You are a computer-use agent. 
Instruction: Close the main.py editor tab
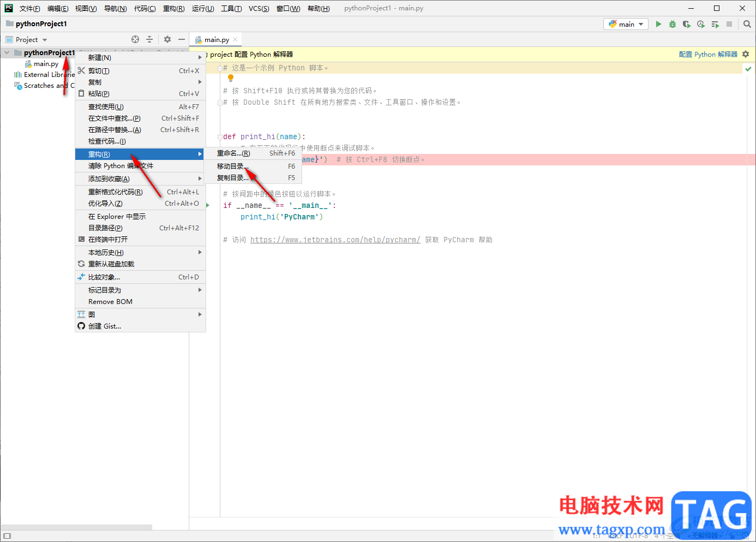click(235, 39)
